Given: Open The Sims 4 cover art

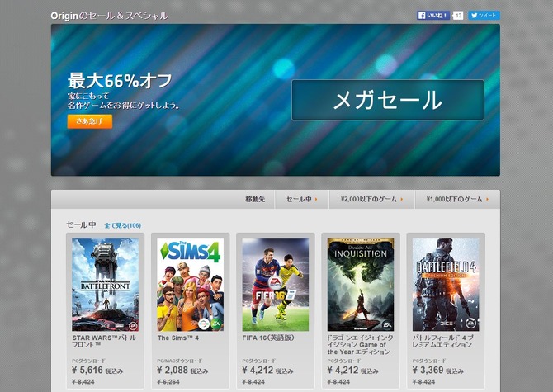Looking at the screenshot, I should 190,284.
